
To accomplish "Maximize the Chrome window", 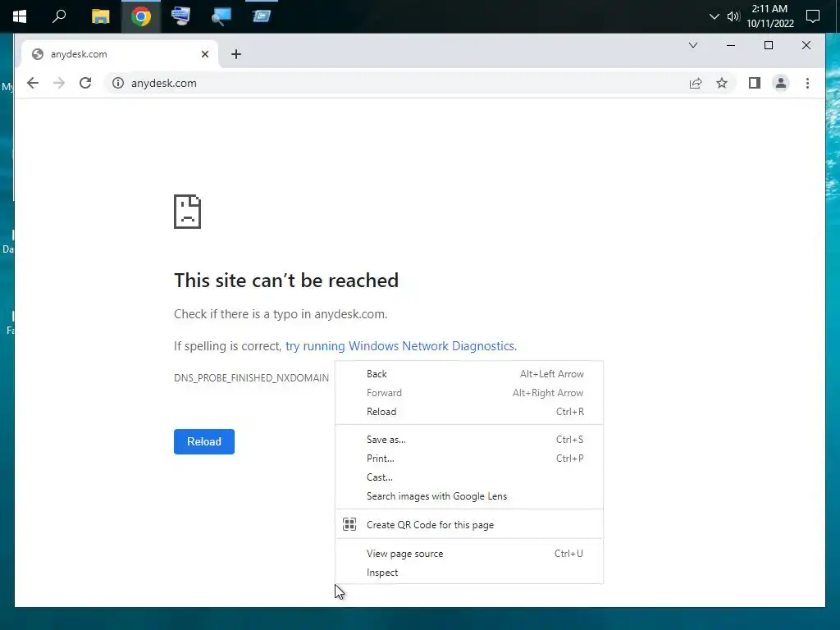I will point(768,45).
